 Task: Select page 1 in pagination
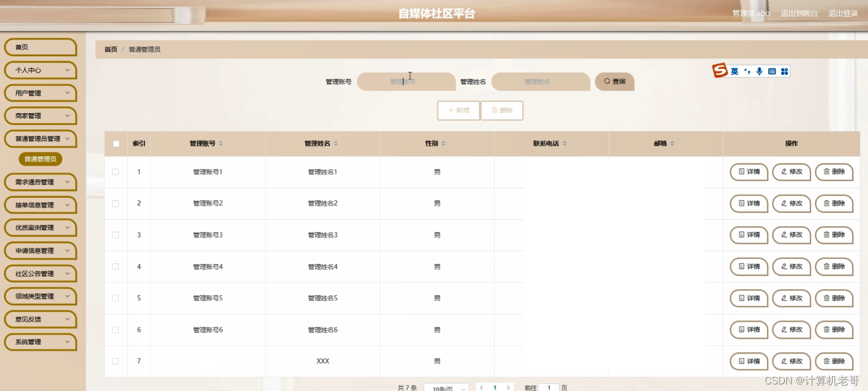coord(495,388)
